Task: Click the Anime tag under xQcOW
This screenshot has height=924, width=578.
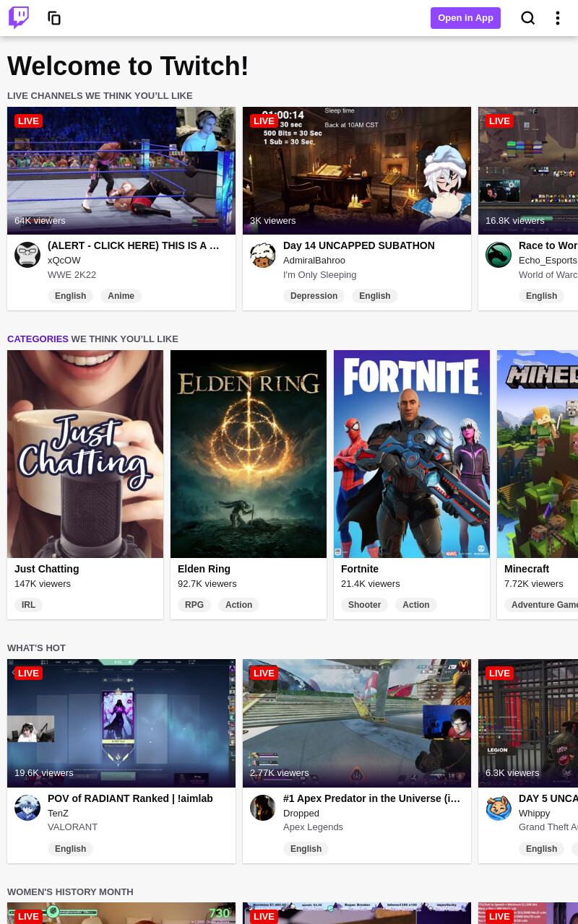Action: pyautogui.click(x=121, y=296)
